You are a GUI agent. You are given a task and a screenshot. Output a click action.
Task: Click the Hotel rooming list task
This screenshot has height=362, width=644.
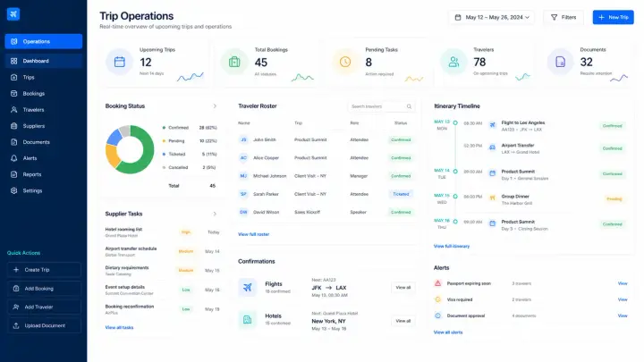tap(162, 232)
